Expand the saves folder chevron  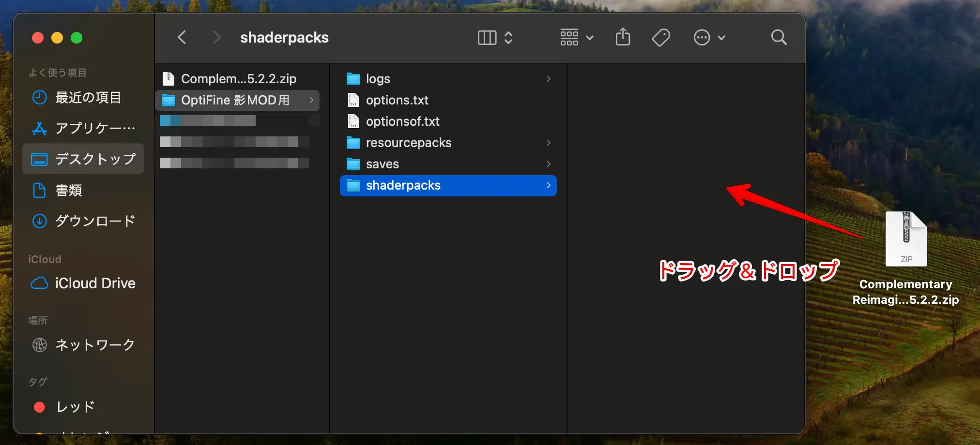[x=549, y=164]
